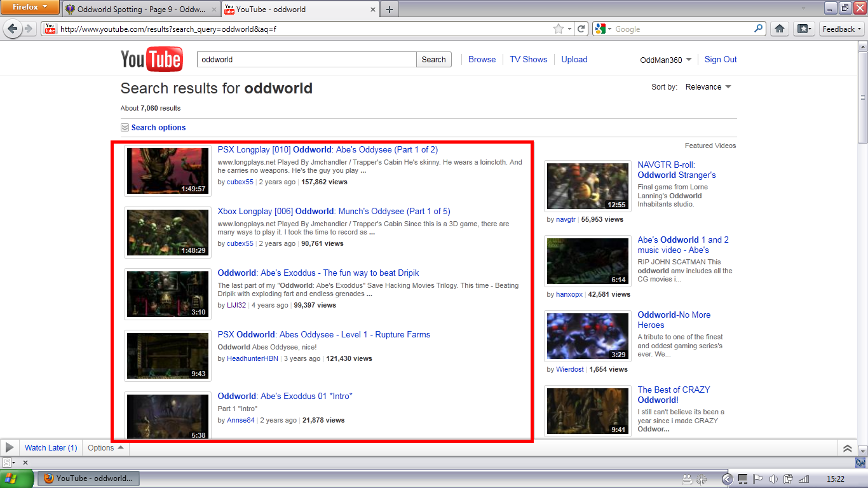Open the Options menu in bottom bar
The image size is (868, 488).
click(105, 448)
